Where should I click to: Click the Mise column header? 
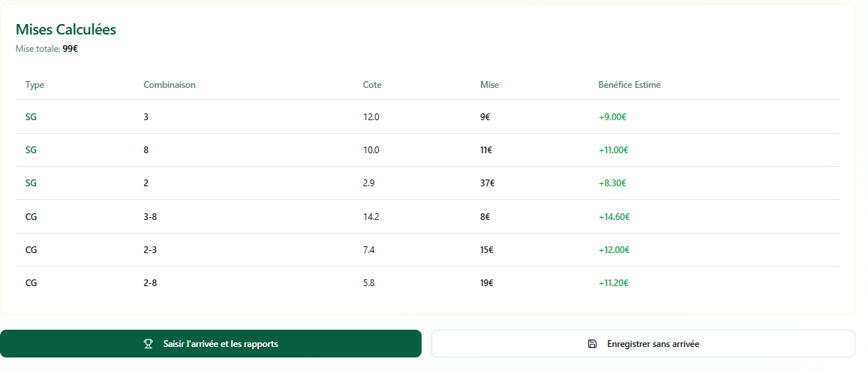(489, 85)
